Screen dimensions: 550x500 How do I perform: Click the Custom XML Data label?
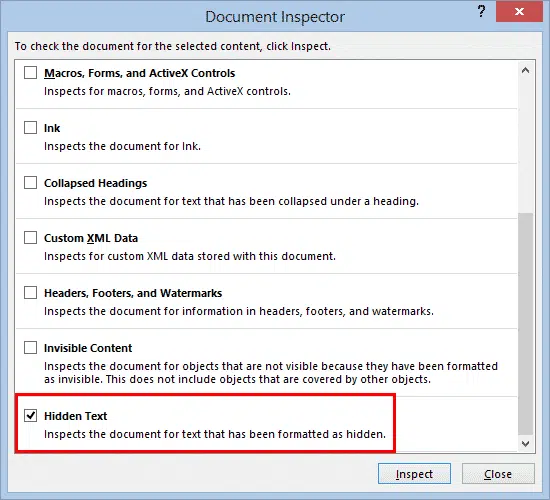tap(91, 238)
